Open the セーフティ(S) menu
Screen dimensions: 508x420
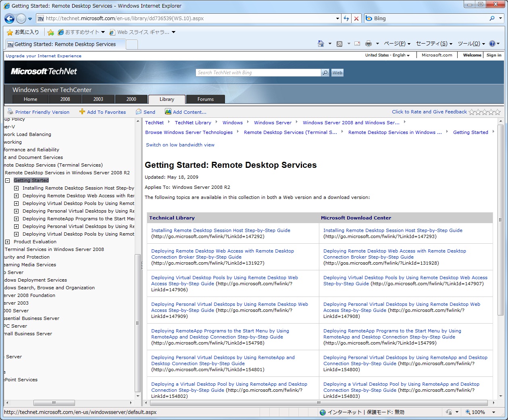pos(434,44)
